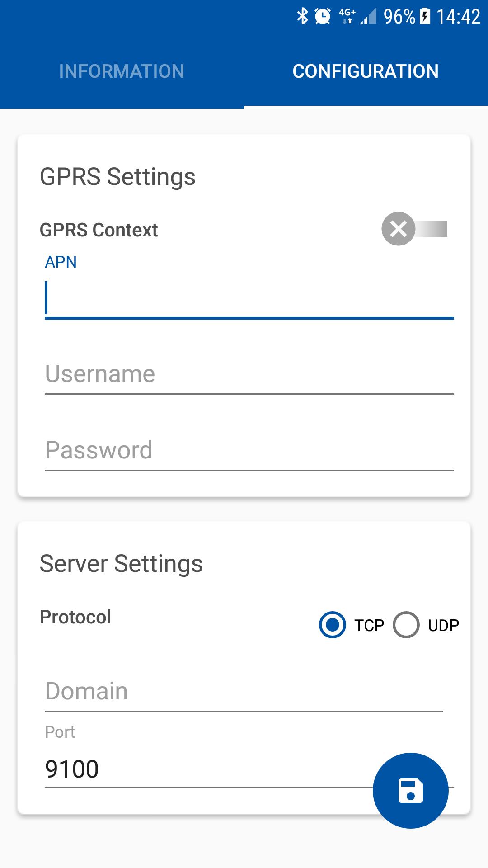Tap the Port field showing 9100
Image resolution: width=488 pixels, height=868 pixels.
tap(203, 769)
